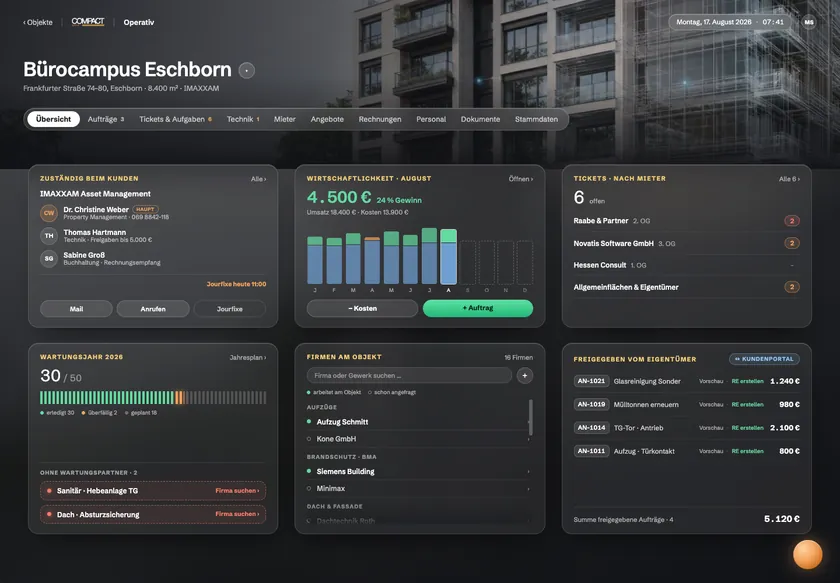Click the Mail button

tap(76, 309)
